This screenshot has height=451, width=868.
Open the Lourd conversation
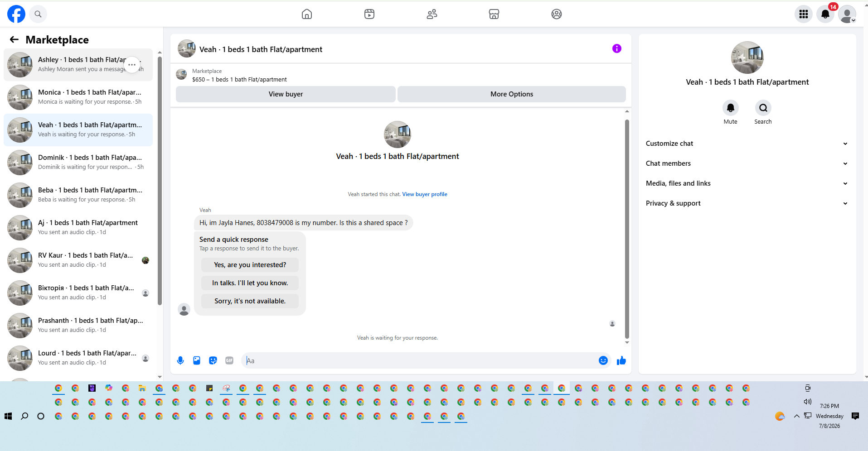click(x=78, y=358)
